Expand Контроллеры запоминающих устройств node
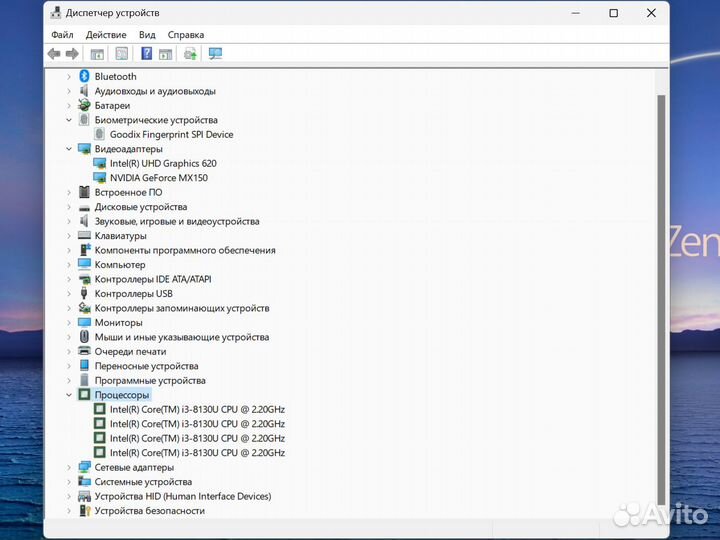Image resolution: width=720 pixels, height=540 pixels. pos(69,308)
